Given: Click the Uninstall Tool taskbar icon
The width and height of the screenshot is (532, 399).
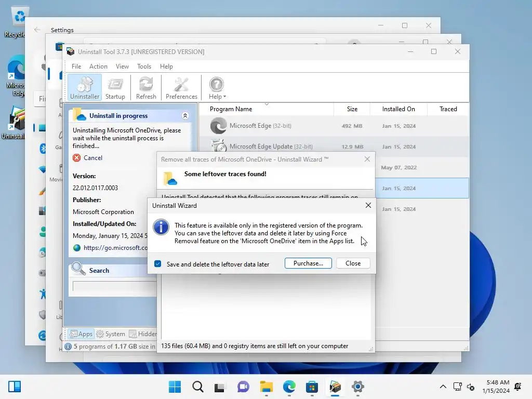Looking at the screenshot, I should coord(335,387).
